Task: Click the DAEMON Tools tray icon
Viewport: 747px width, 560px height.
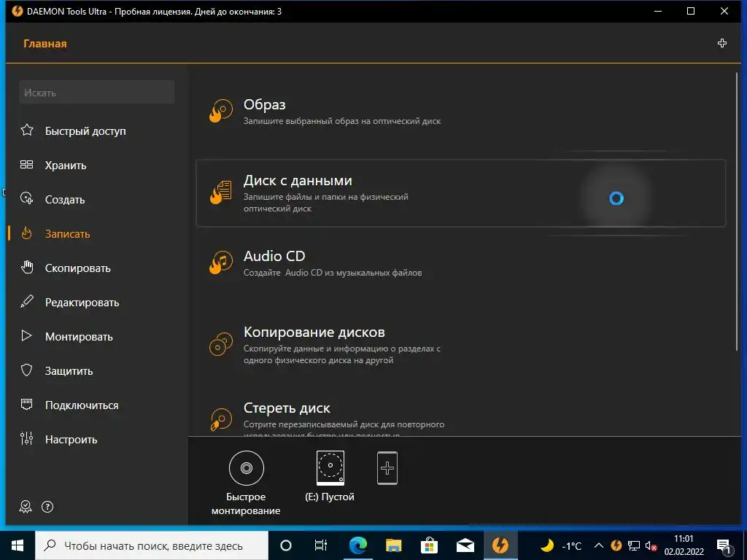Action: (x=616, y=545)
